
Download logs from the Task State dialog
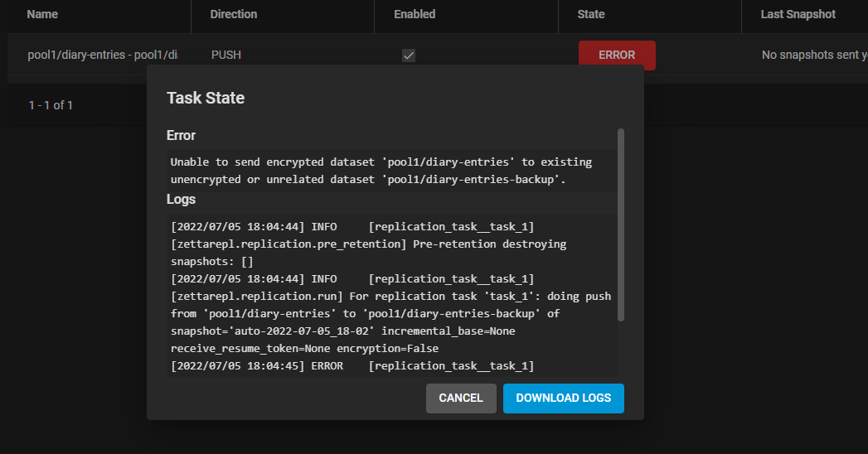(563, 398)
